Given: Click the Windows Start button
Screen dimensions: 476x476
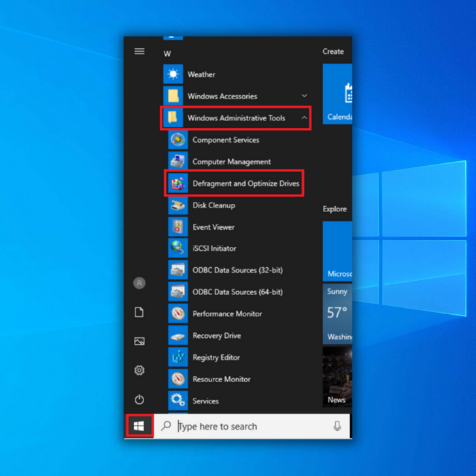Looking at the screenshot, I should [x=139, y=426].
